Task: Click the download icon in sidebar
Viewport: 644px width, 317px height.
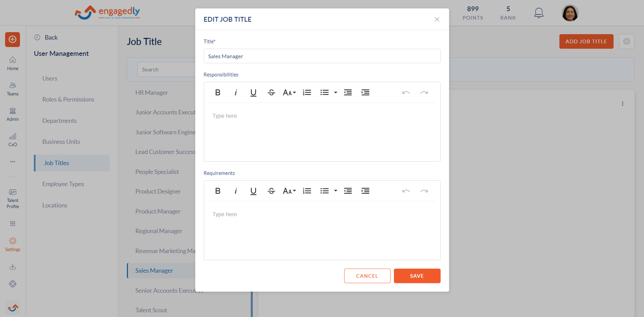Action: pos(13,267)
